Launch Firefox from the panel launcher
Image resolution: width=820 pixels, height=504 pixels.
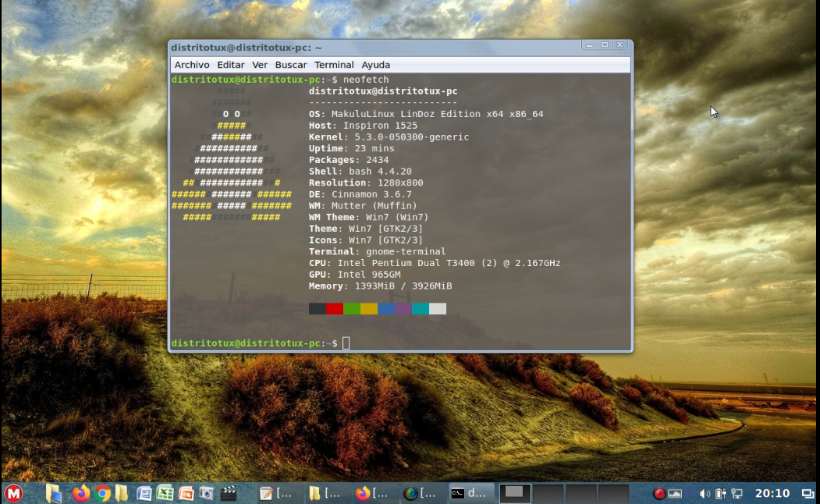(x=80, y=493)
